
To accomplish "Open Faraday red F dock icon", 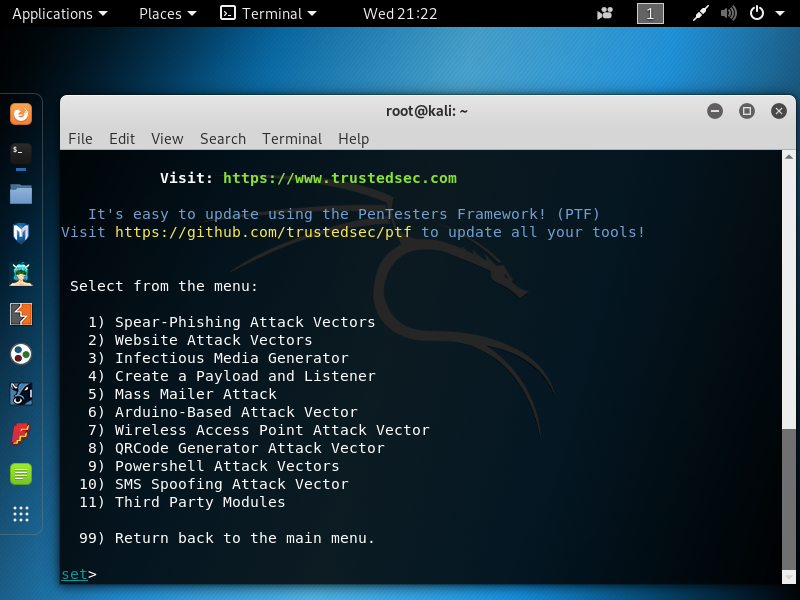I will pyautogui.click(x=21, y=434).
